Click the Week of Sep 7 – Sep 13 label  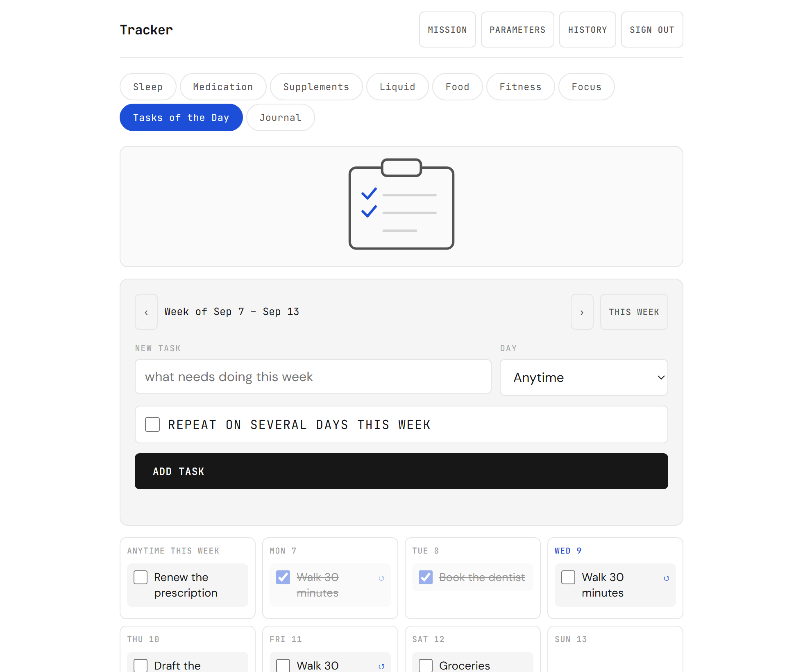pos(232,312)
